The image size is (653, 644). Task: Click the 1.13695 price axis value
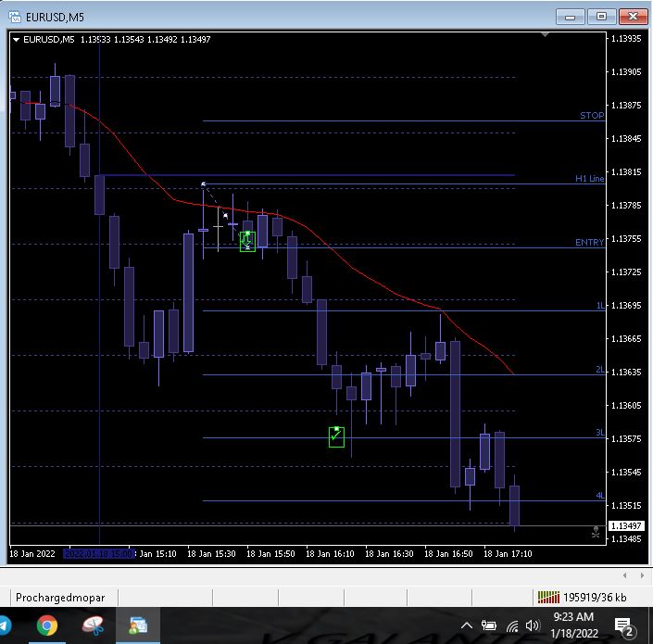coord(626,306)
